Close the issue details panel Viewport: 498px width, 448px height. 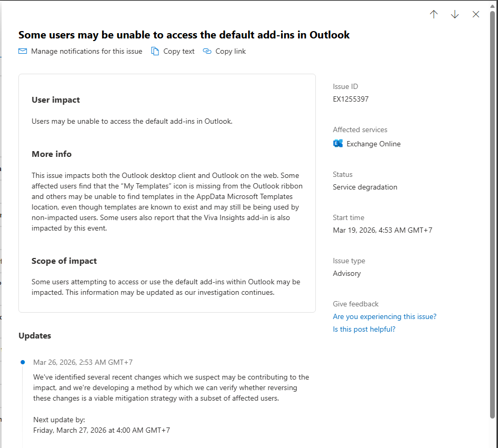coord(476,14)
